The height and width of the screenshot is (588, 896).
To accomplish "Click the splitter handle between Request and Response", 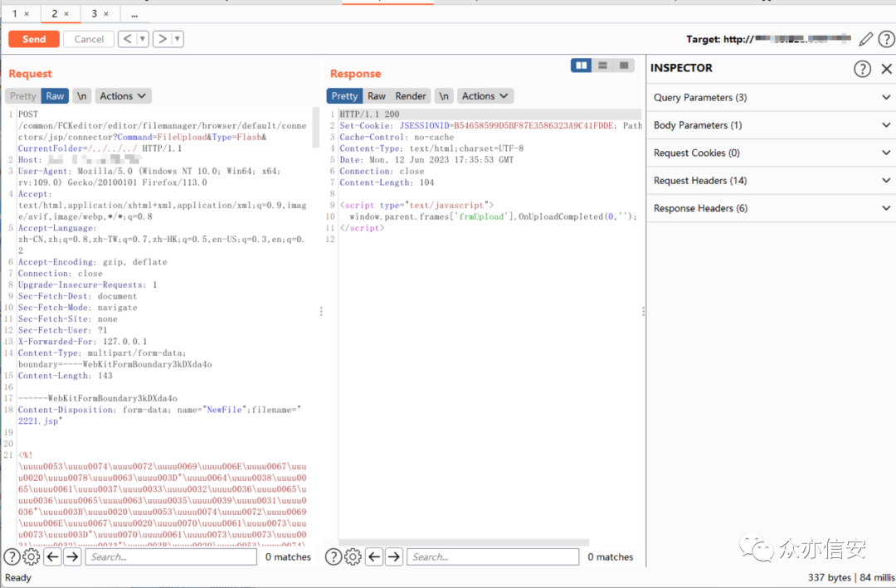I will click(321, 312).
